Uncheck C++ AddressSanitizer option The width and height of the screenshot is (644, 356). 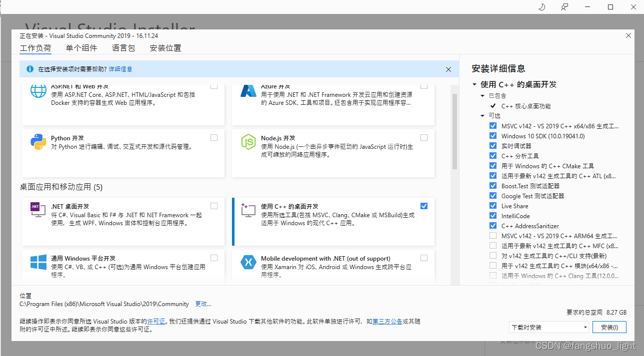[x=493, y=226]
